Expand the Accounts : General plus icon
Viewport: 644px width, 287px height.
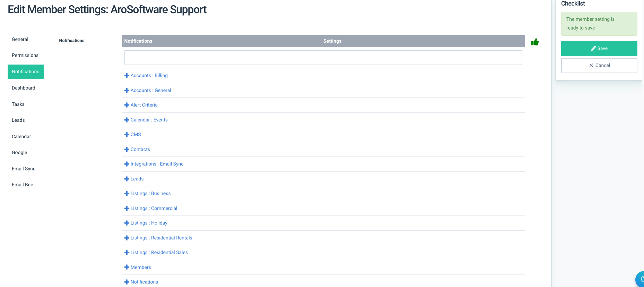coord(127,91)
